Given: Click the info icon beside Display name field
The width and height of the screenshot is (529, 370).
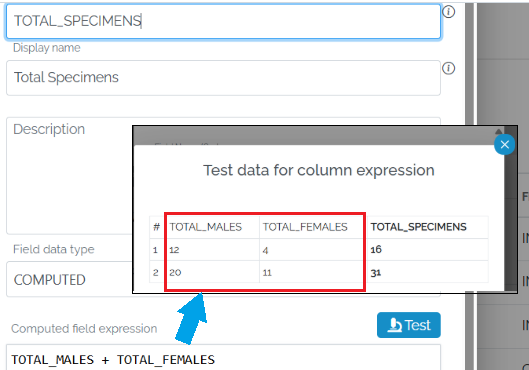Looking at the screenshot, I should [448, 68].
